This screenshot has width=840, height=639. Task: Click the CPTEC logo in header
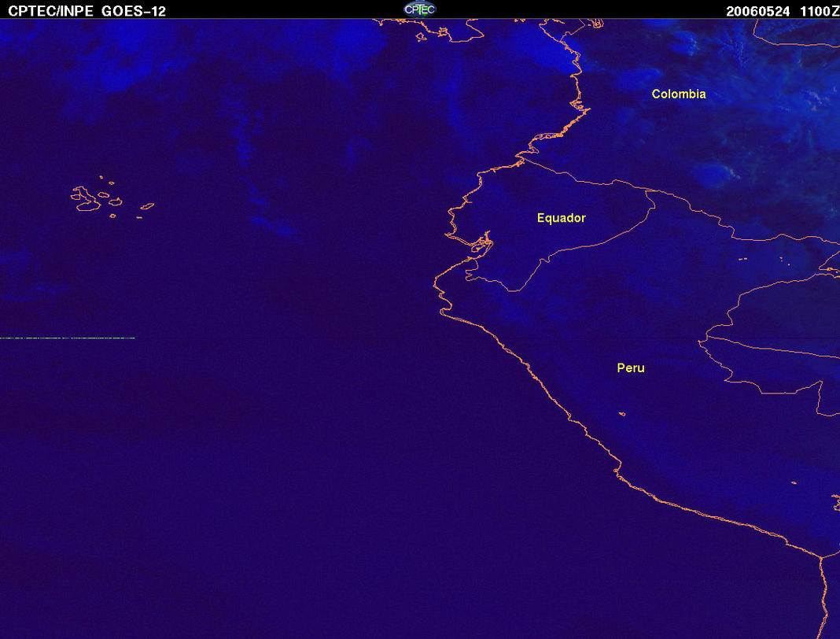[x=419, y=9]
